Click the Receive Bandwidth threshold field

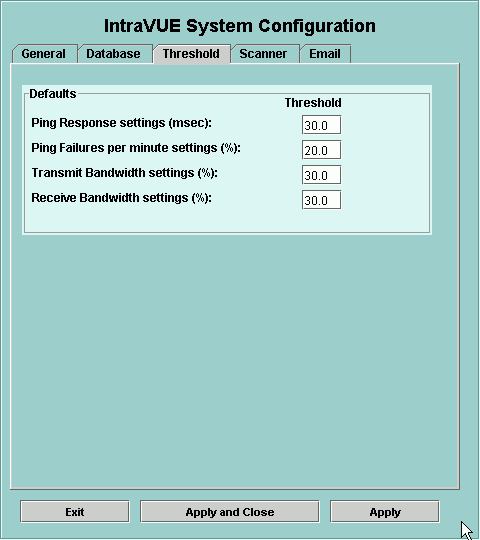click(x=322, y=200)
